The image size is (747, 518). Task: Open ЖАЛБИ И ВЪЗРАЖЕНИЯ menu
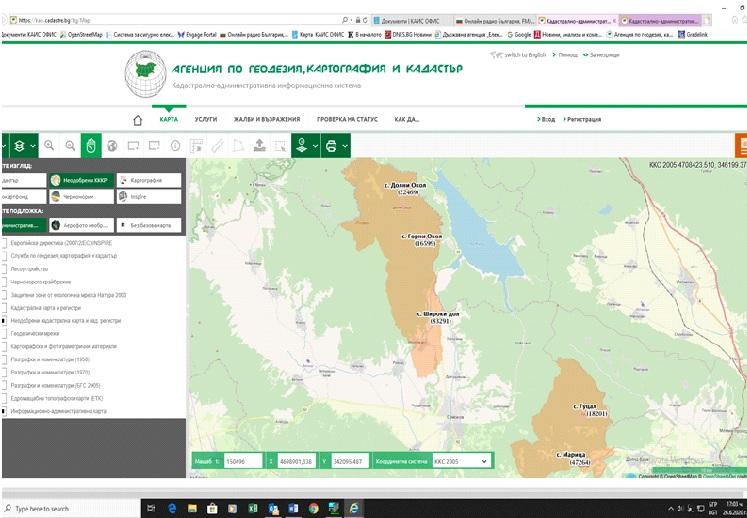click(267, 119)
